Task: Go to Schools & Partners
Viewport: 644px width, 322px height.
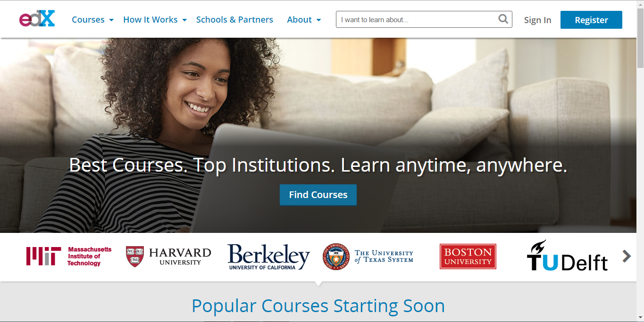Action: click(234, 20)
